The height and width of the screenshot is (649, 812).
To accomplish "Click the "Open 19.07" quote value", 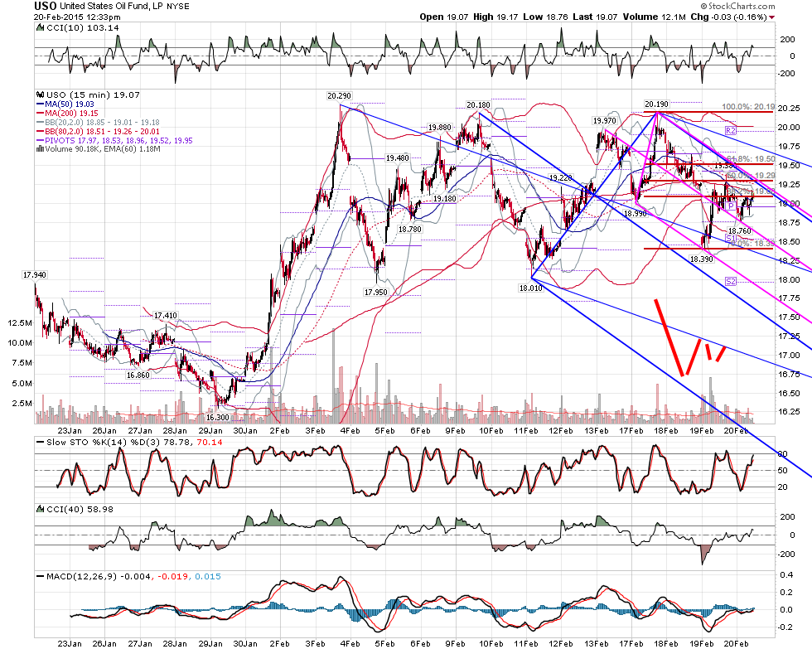I will 444,17.
